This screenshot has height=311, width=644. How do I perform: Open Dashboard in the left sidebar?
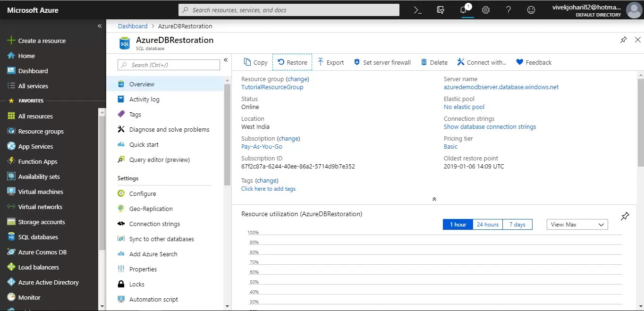(28, 71)
